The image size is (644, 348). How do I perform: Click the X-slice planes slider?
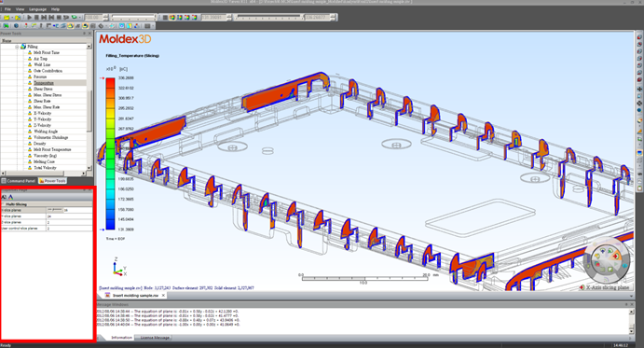(x=55, y=210)
